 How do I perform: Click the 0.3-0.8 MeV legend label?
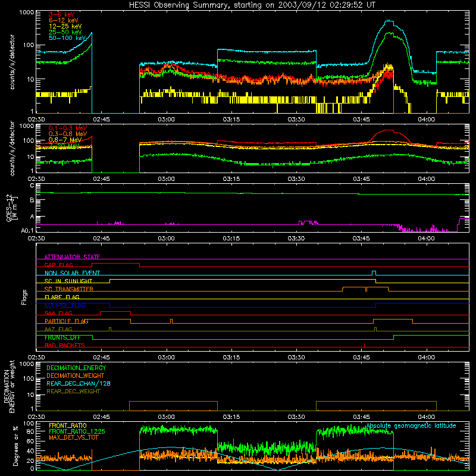pyautogui.click(x=68, y=134)
